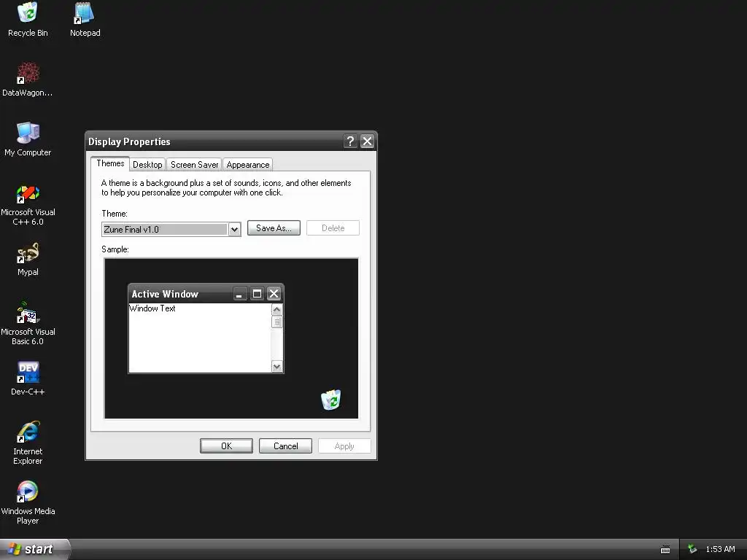Switch to the Appearance tab
747x560 pixels.
tap(248, 165)
